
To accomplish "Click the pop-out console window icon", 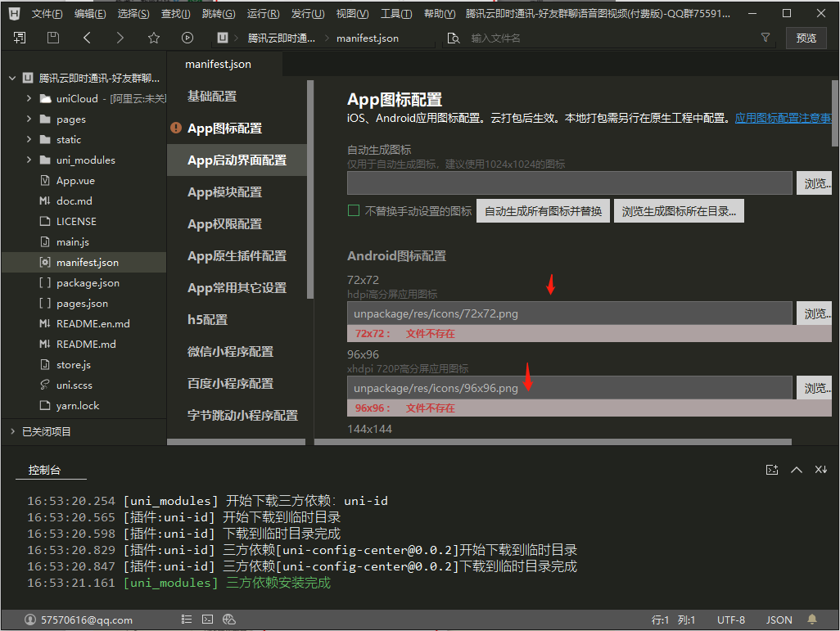I will (771, 470).
